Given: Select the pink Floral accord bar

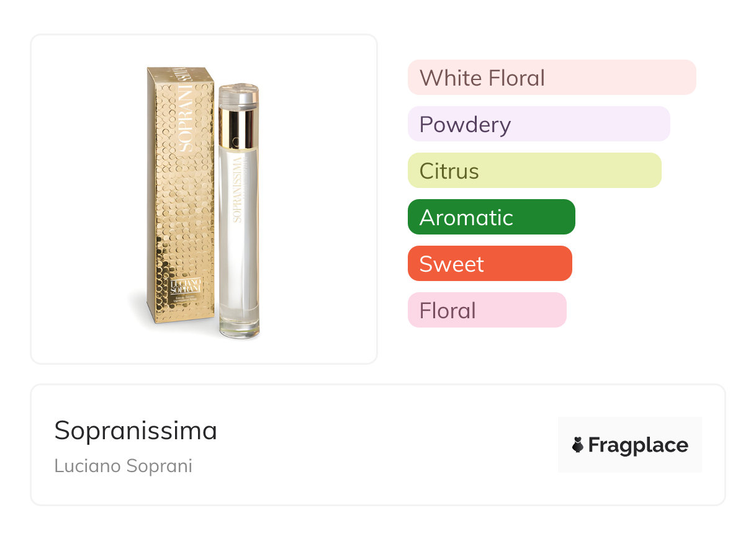Looking at the screenshot, I should 487,310.
